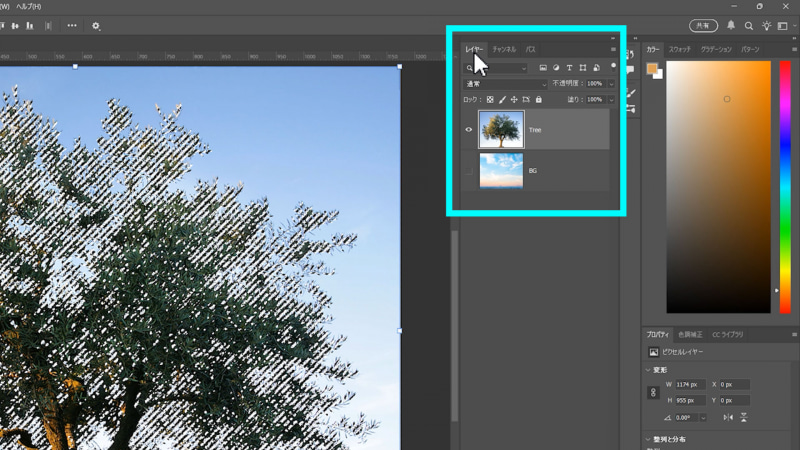
Task: Open the 塗り fill slider arrow
Action: coord(611,100)
